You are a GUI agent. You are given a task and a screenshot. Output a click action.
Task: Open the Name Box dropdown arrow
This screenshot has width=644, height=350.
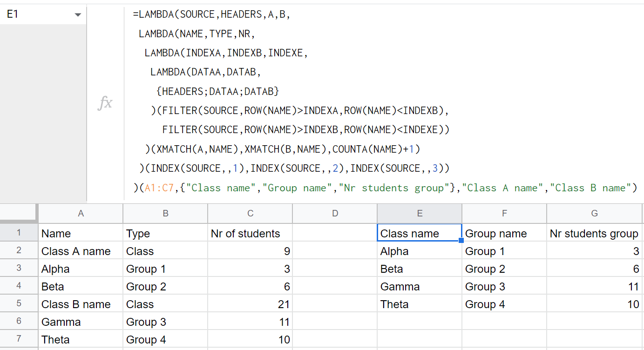[78, 15]
